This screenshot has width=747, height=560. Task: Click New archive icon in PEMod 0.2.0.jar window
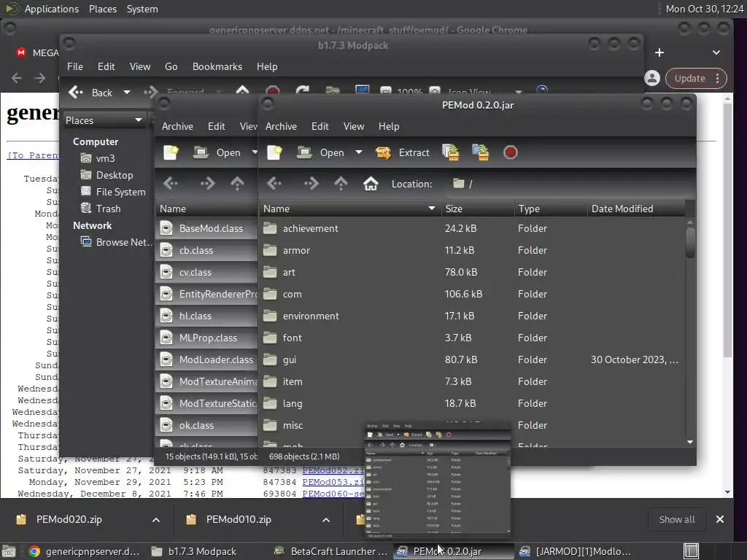tap(274, 152)
